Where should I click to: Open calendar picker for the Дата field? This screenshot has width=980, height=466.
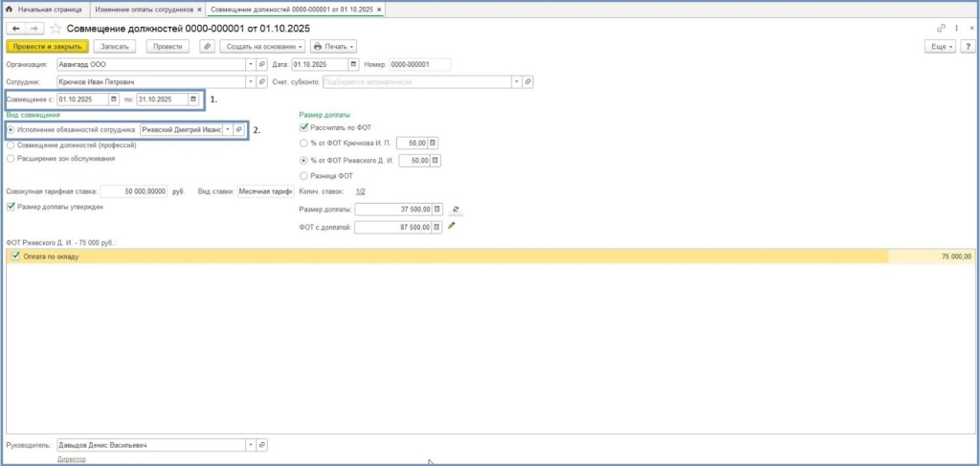point(355,64)
